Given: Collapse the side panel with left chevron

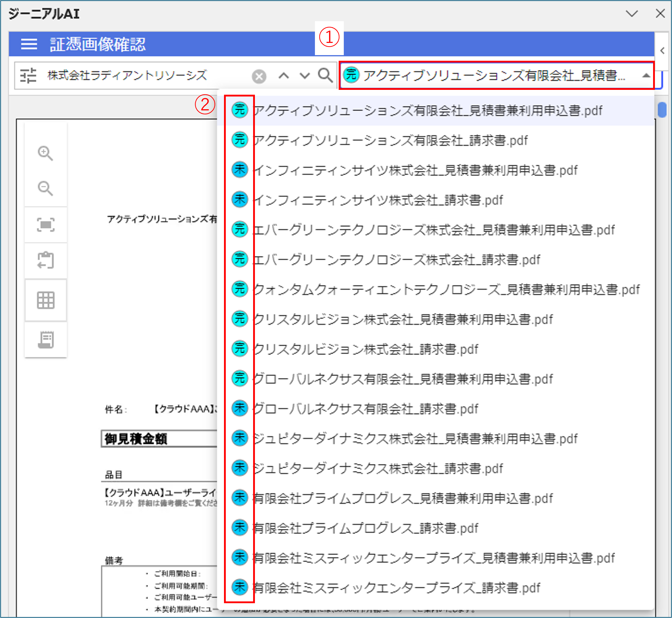Looking at the screenshot, I should coord(662,51).
